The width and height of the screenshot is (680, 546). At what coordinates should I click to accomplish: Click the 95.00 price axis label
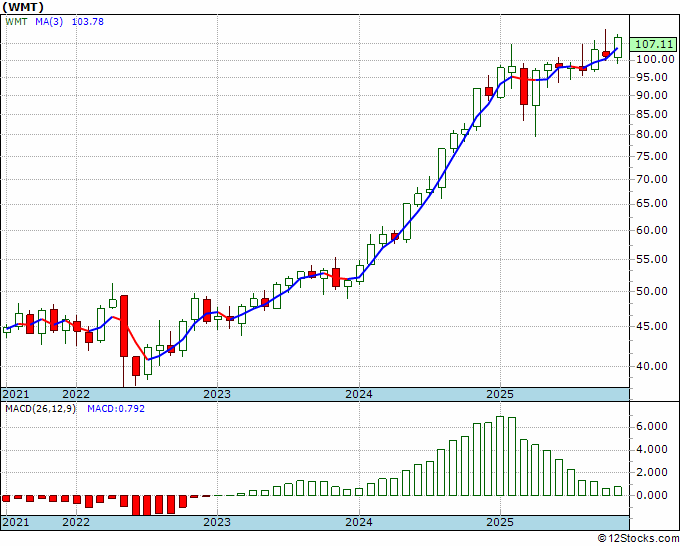click(x=651, y=77)
